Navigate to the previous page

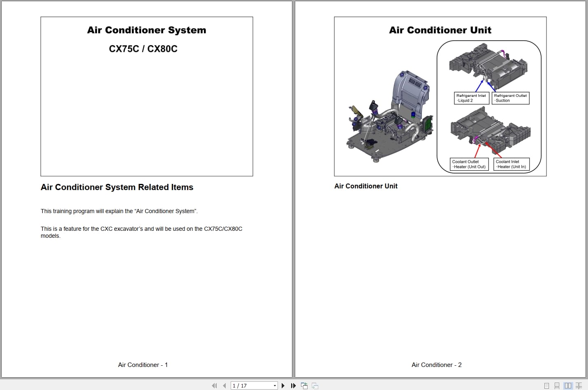pos(225,385)
